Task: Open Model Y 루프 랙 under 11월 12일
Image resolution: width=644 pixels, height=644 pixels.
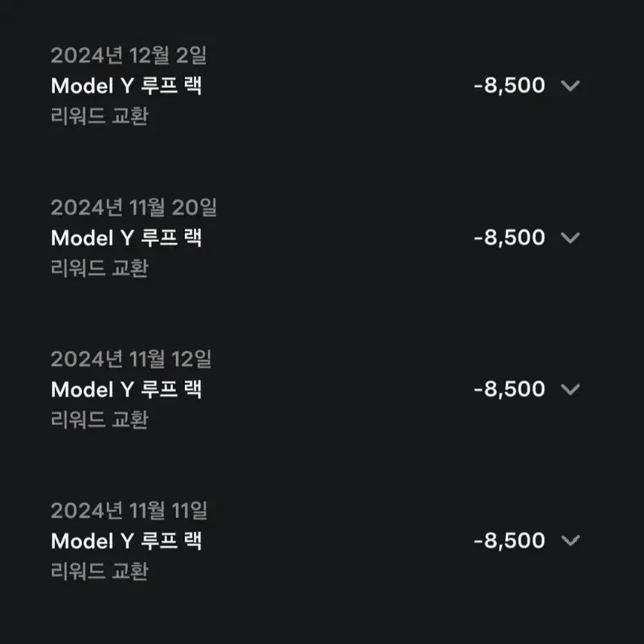Action: tap(126, 390)
